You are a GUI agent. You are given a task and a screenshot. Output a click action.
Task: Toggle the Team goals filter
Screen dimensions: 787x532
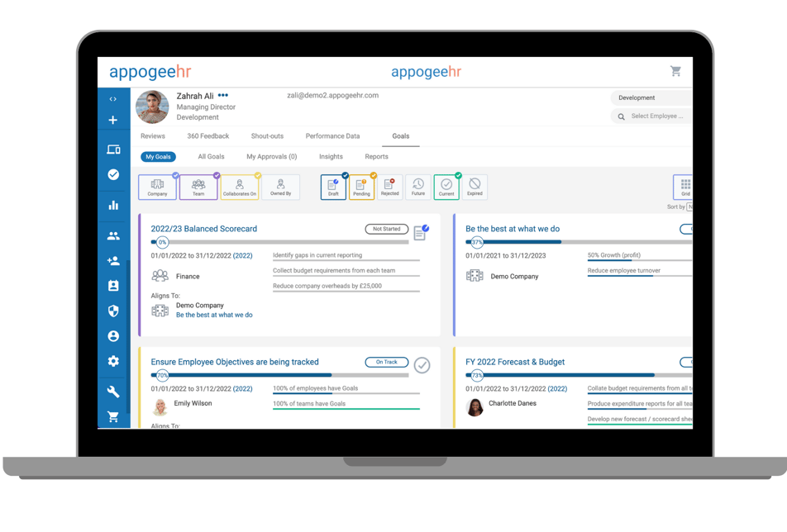click(198, 187)
